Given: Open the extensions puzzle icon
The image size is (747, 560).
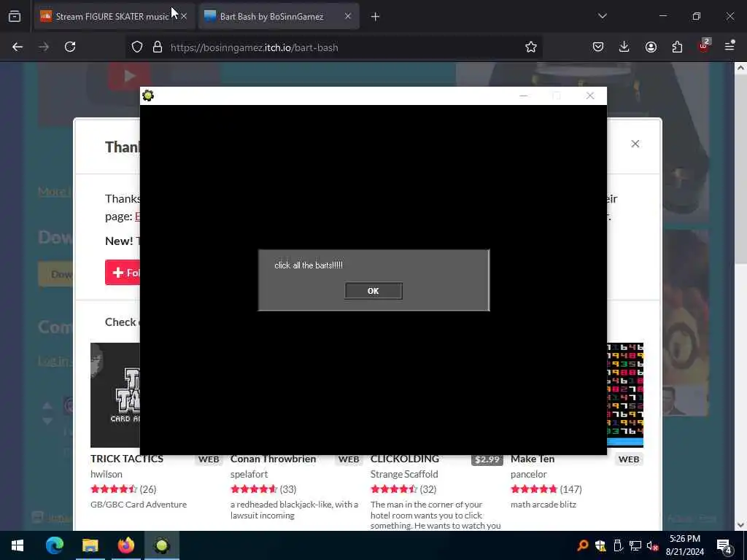Looking at the screenshot, I should [677, 47].
